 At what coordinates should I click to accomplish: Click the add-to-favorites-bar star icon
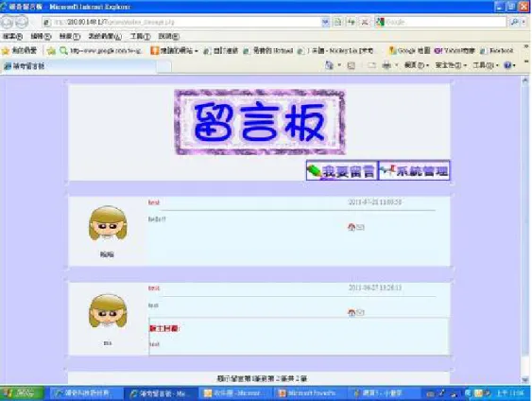51,50
